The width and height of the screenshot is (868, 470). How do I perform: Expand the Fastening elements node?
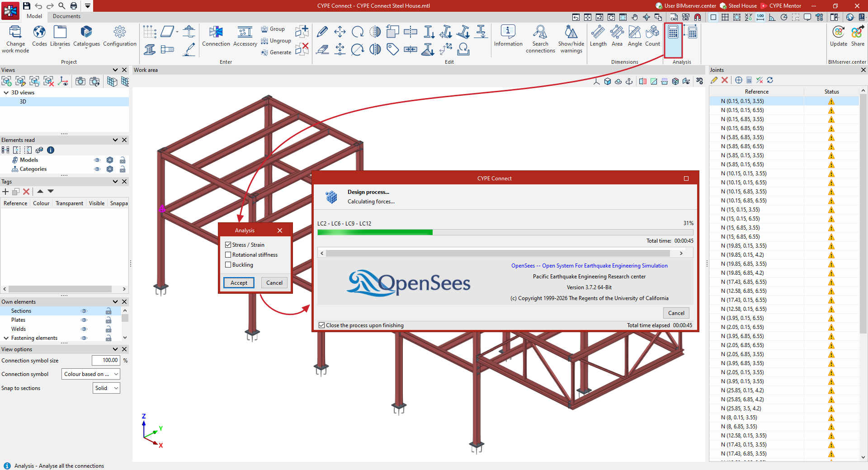6,338
